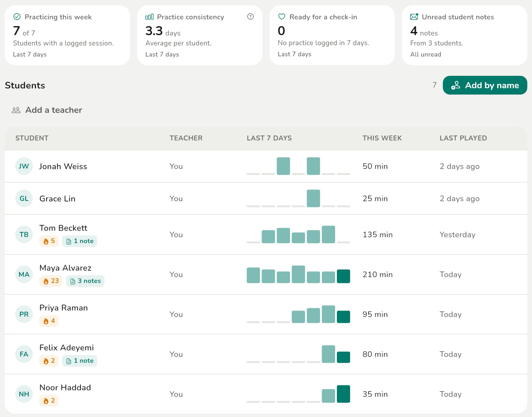Click the student count 7 beside Add by name
Image resolution: width=532 pixels, height=417 pixels.
[434, 85]
